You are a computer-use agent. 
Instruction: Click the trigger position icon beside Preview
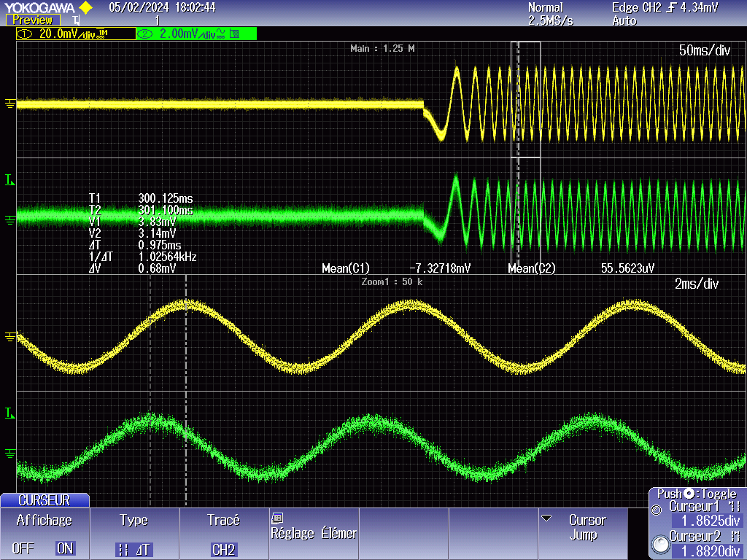tap(76, 20)
